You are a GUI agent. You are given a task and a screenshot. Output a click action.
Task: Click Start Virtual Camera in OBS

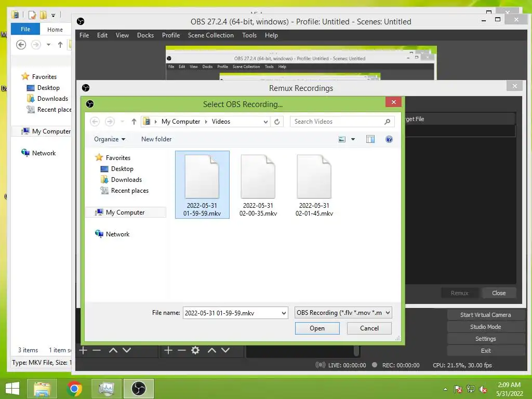pos(486,315)
